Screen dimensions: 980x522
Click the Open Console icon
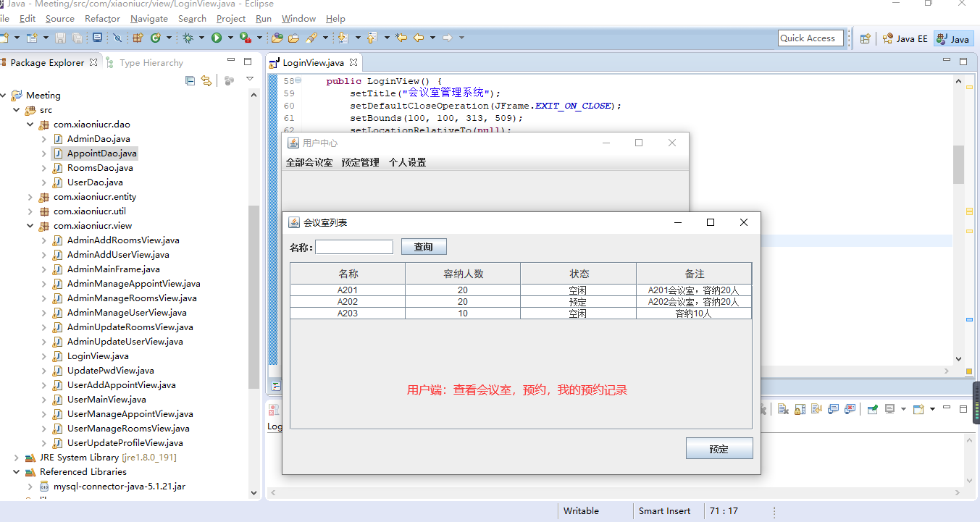click(918, 409)
